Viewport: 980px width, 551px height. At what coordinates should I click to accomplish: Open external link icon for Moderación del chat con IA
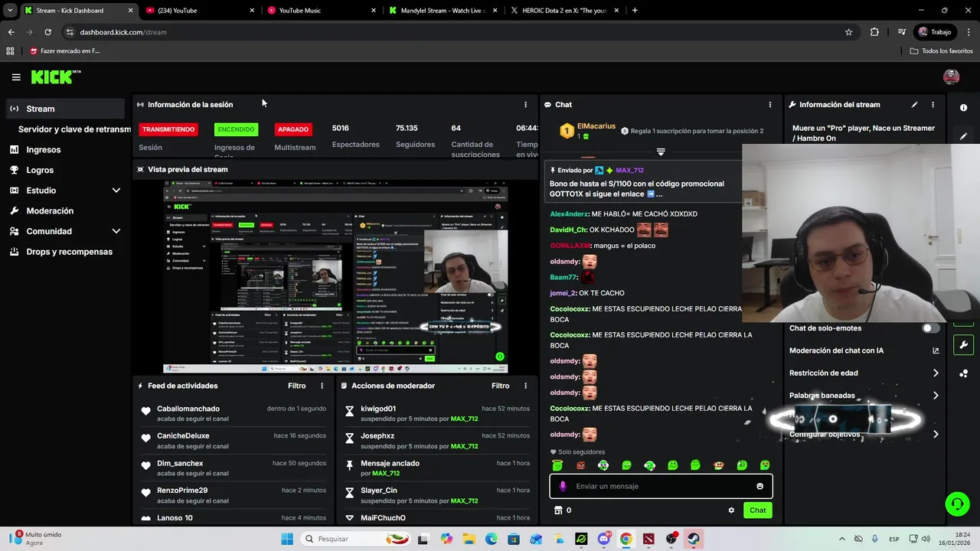pyautogui.click(x=936, y=350)
